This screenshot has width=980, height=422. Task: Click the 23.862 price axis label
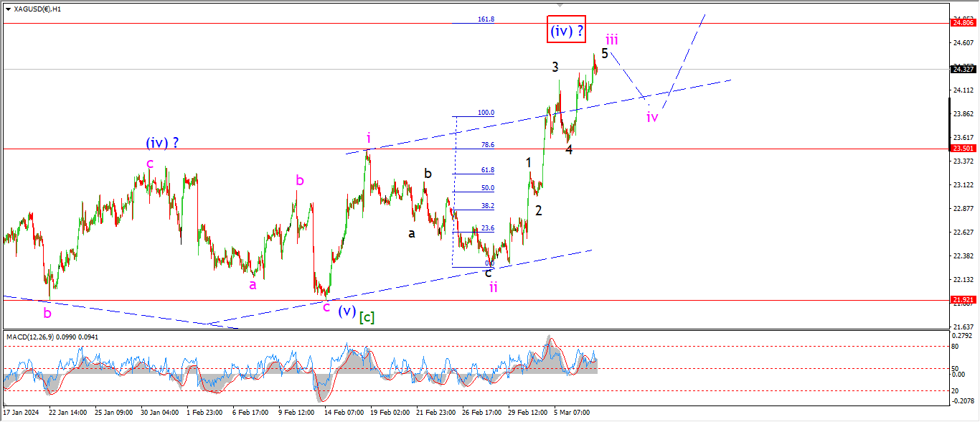click(963, 114)
